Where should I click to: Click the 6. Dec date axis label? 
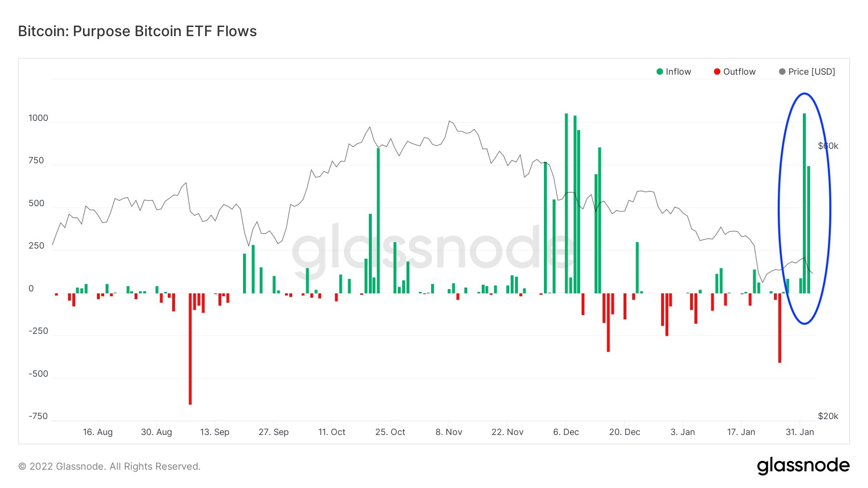566,432
